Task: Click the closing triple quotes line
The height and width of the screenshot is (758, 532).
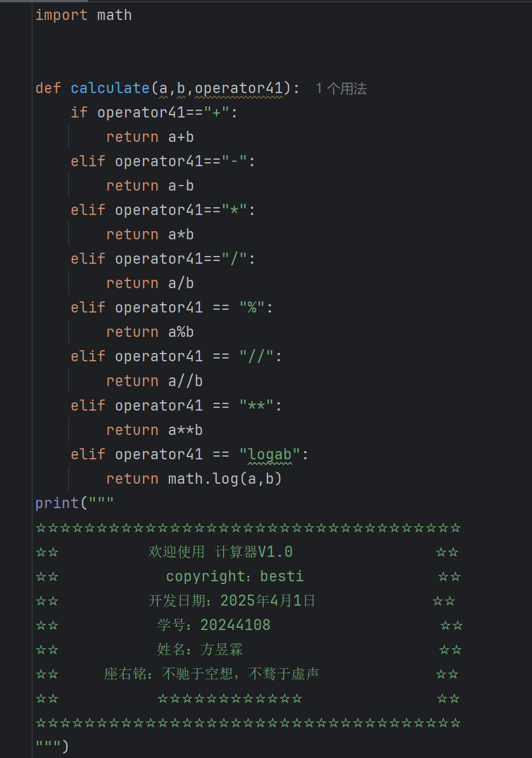Action: (x=52, y=746)
